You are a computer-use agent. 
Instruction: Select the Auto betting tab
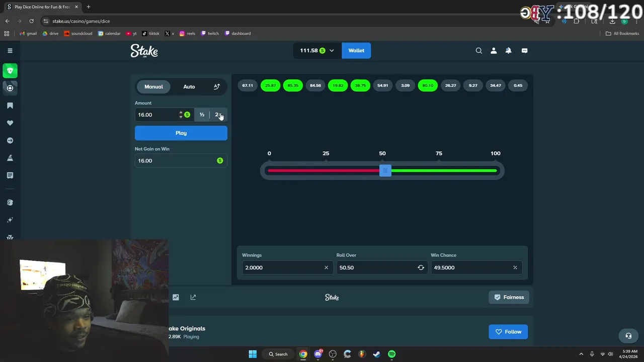click(x=189, y=86)
